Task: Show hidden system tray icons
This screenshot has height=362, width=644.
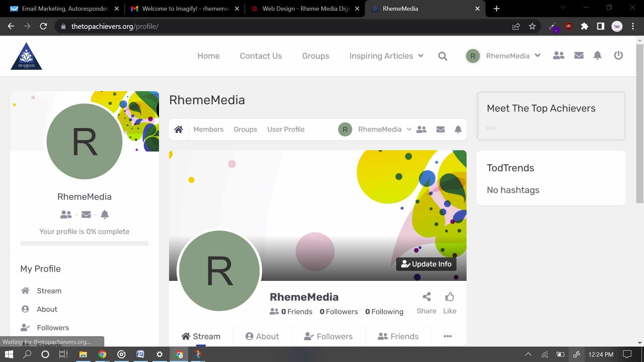Action: (528, 354)
